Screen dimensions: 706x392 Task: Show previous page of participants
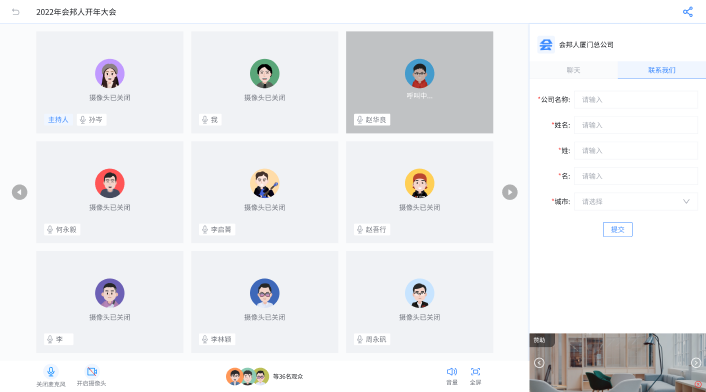click(x=19, y=192)
